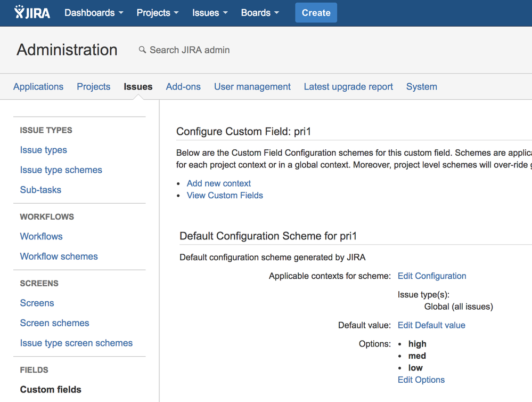Switch to the Applications admin tab

[x=38, y=87]
